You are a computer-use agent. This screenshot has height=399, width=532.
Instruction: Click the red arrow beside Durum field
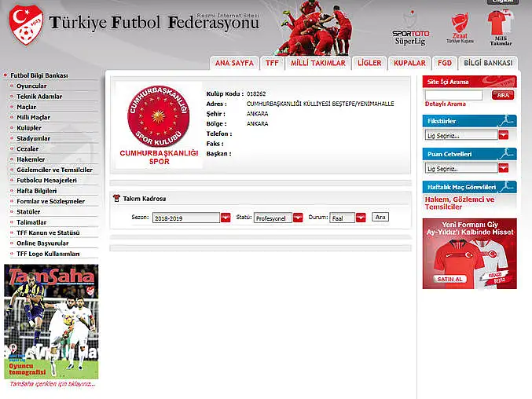tap(361, 218)
